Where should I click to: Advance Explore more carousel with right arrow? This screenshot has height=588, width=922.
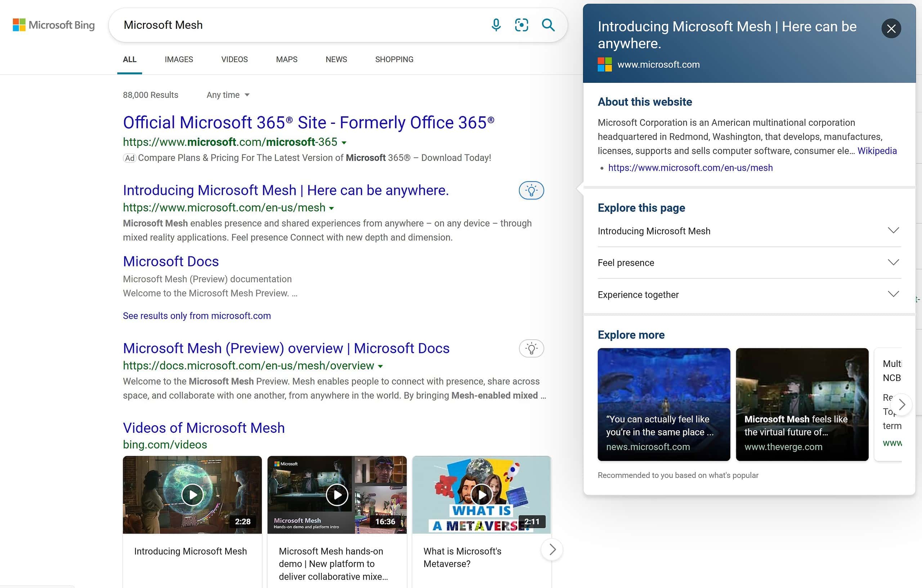coord(902,404)
